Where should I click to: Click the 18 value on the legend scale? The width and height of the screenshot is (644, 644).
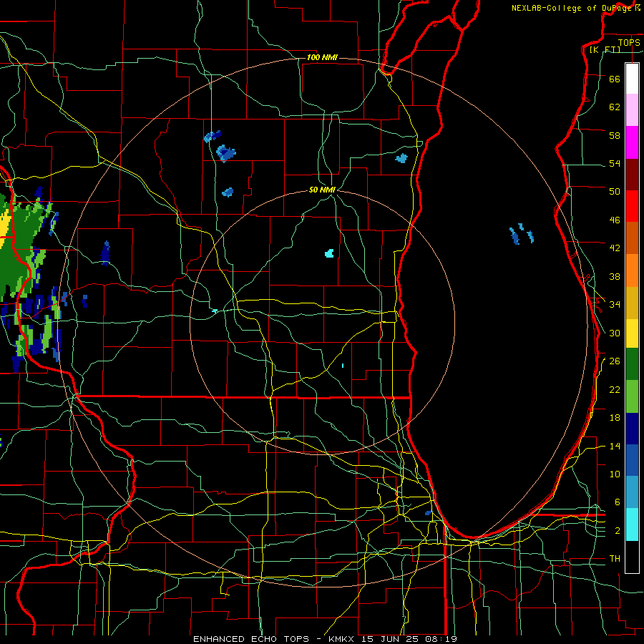click(x=615, y=418)
